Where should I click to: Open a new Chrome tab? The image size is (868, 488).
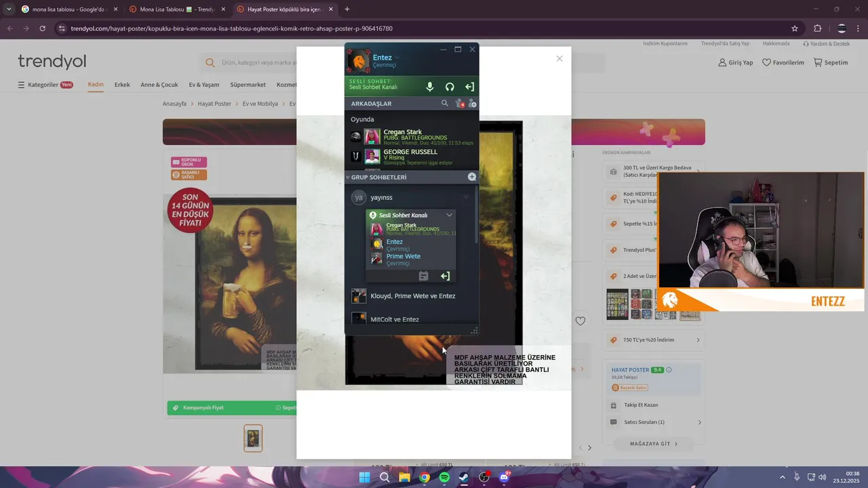pos(347,9)
